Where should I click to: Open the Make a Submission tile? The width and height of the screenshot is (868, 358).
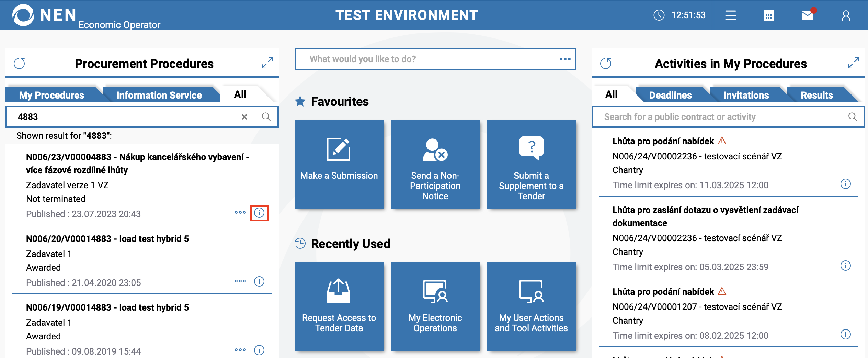[x=339, y=164]
